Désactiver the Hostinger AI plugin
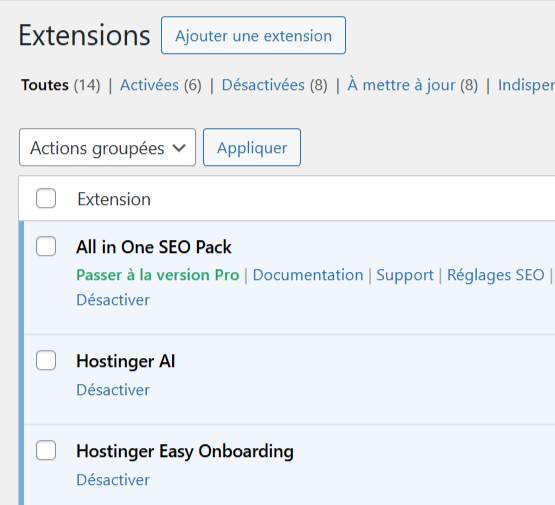 [x=113, y=390]
